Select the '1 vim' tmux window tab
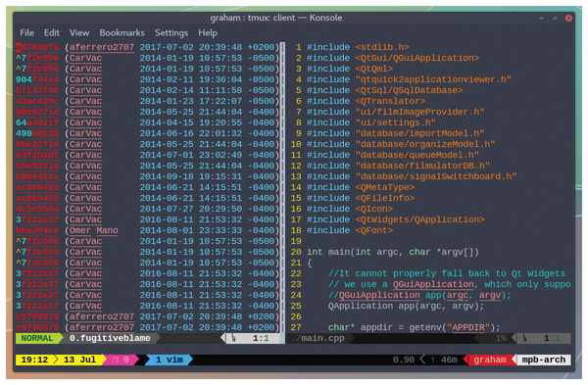 [169, 360]
